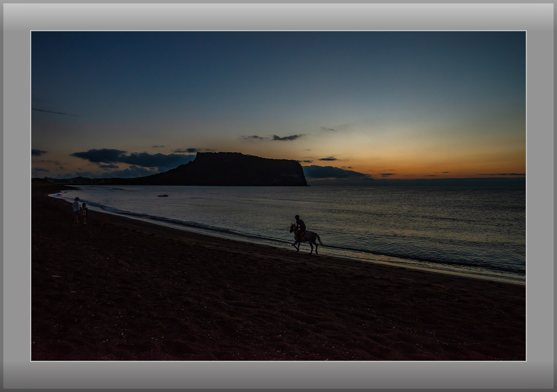Click the small rock in the water
The height and width of the screenshot is (392, 557).
click(163, 196)
